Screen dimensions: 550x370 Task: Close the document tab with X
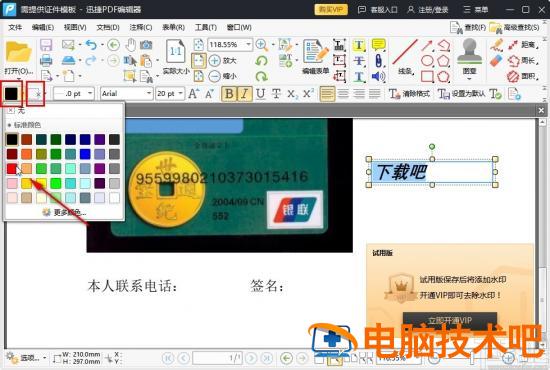point(541,110)
